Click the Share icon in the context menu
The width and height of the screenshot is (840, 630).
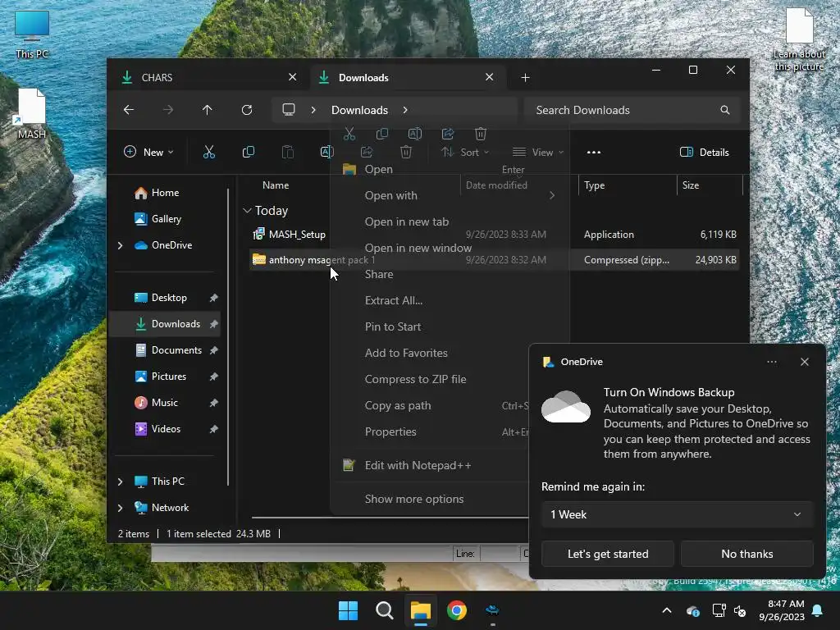pyautogui.click(x=448, y=134)
